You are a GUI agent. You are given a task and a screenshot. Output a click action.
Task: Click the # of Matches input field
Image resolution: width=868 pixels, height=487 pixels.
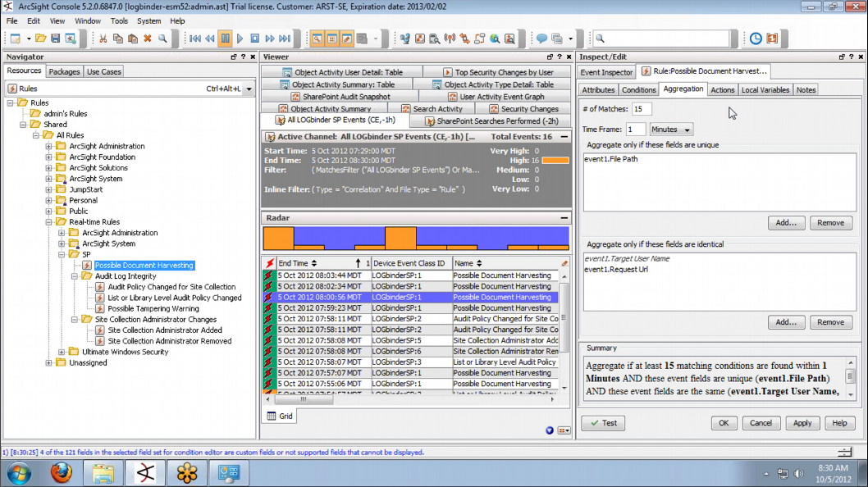[641, 109]
